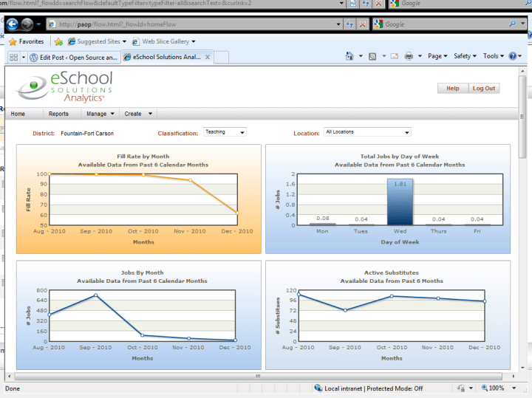
Task: Open the Reports menu item
Action: 58,114
